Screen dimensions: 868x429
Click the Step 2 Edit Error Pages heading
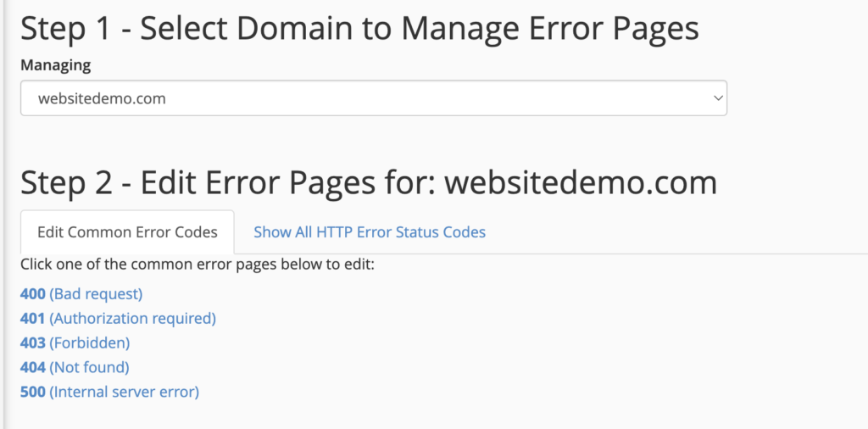(368, 183)
